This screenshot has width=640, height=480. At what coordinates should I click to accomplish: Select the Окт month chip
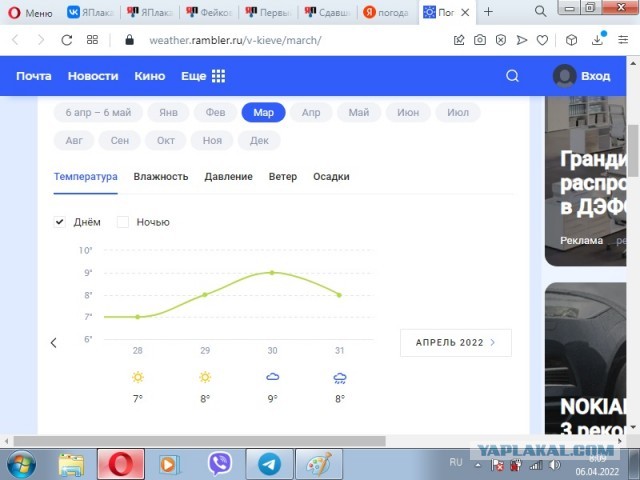click(166, 140)
